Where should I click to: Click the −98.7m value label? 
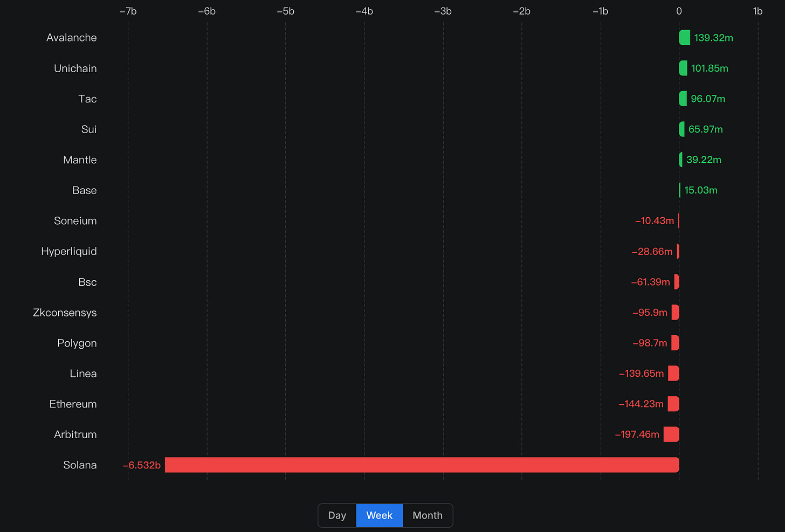[x=650, y=343]
